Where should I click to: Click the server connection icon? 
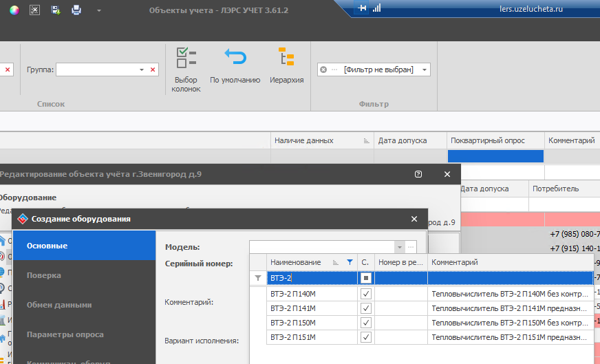point(362,8)
